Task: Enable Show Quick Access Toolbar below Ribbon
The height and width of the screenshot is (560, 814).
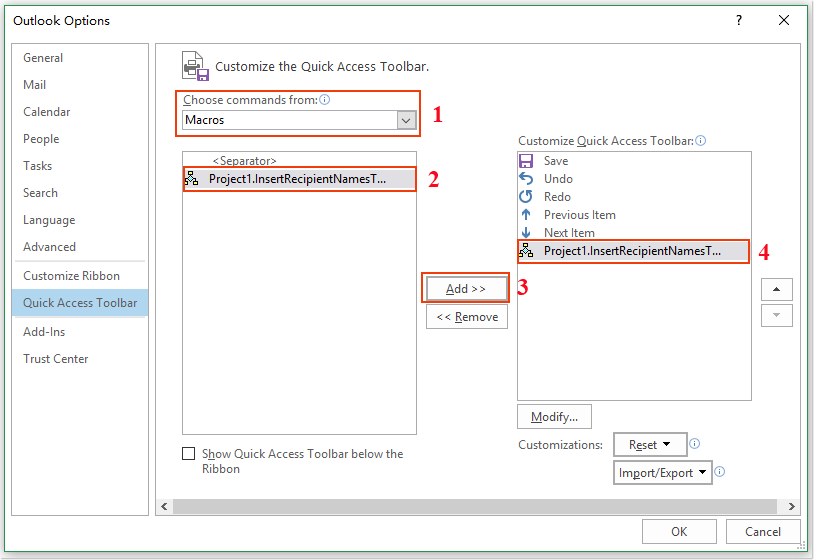Action: click(x=189, y=454)
